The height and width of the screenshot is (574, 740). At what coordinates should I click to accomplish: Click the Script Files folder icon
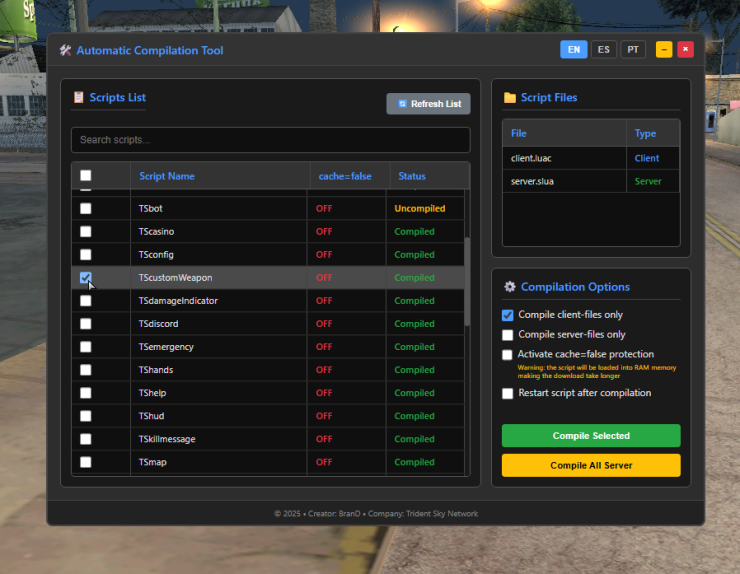[x=510, y=98]
